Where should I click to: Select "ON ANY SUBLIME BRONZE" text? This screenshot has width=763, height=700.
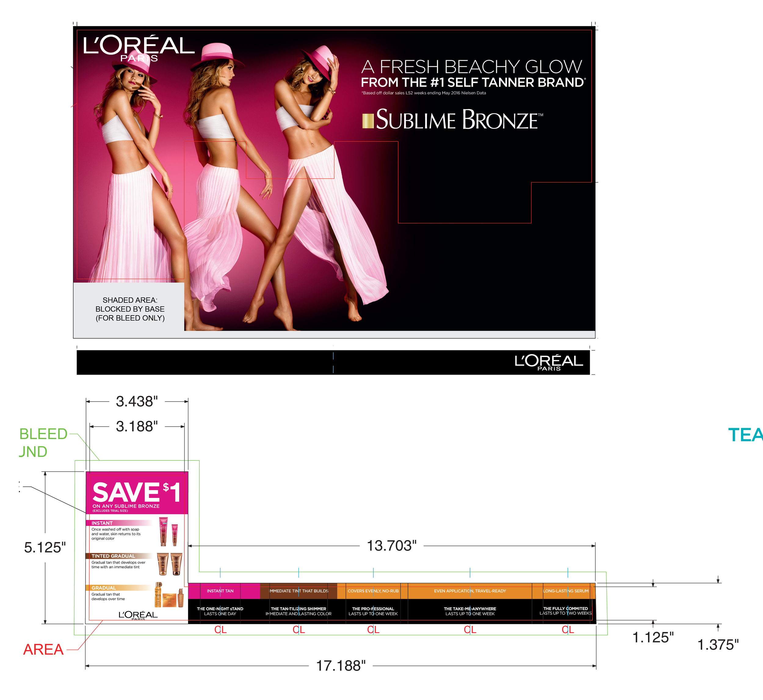click(126, 506)
